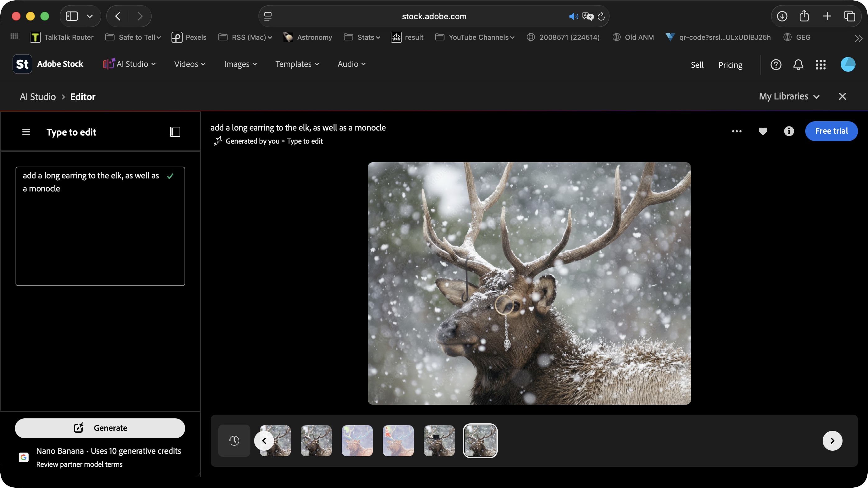
Task: Click the Safari reload page icon
Action: tap(601, 16)
